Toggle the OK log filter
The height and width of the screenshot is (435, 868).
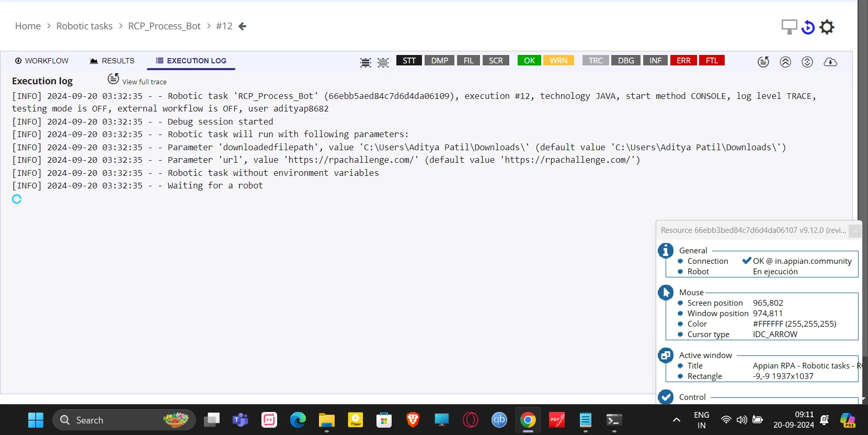coord(530,61)
